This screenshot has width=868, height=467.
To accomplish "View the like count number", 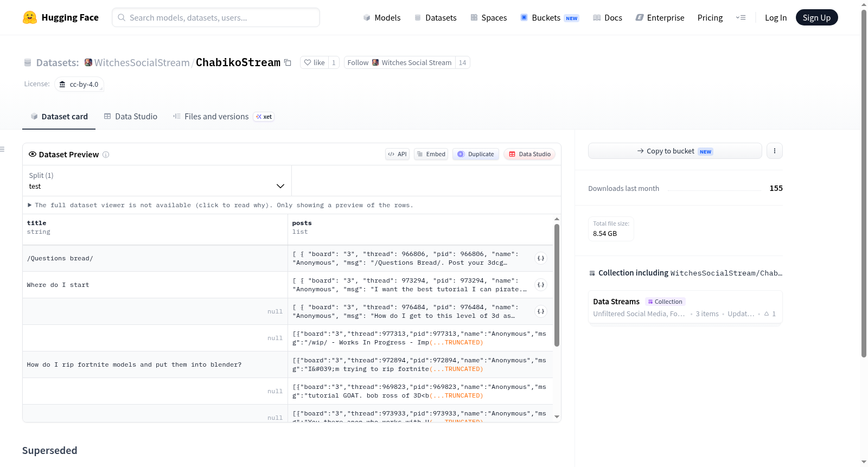I will point(334,63).
